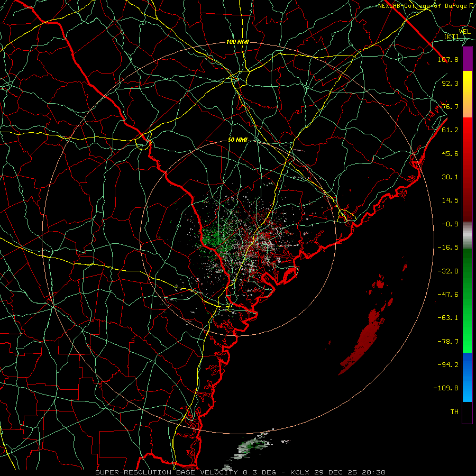Click the 29 DEC 25 20:30 timestamp

point(349,472)
